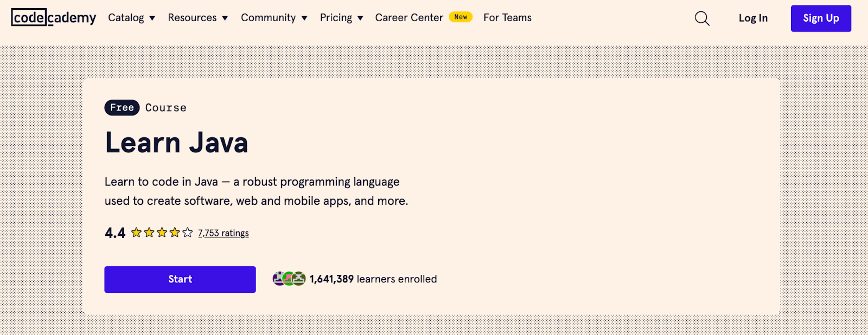Image resolution: width=868 pixels, height=335 pixels.
Task: Click the Free course badge
Action: coord(122,108)
